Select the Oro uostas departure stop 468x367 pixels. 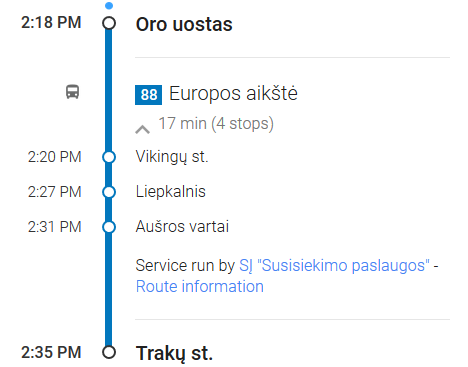184,24
